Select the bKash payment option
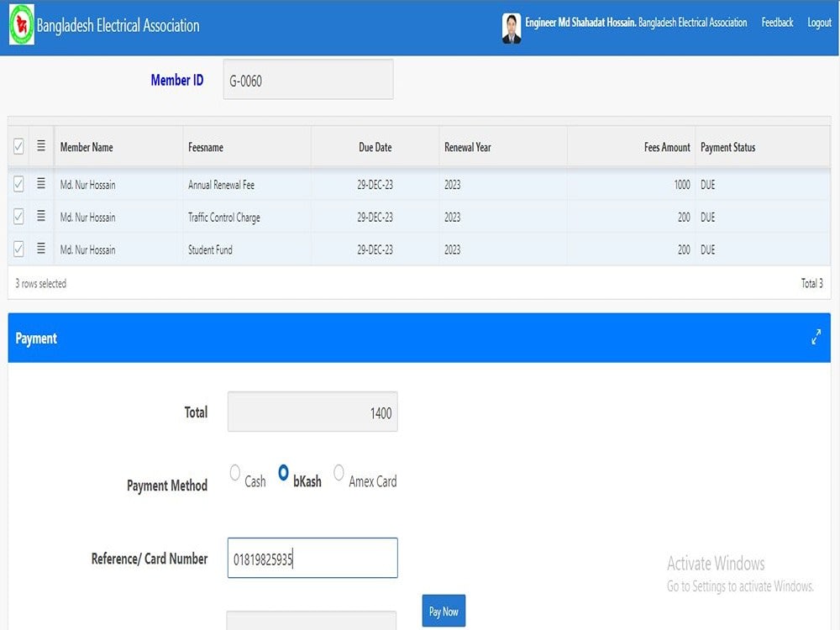Image resolution: width=840 pixels, height=630 pixels. (284, 473)
